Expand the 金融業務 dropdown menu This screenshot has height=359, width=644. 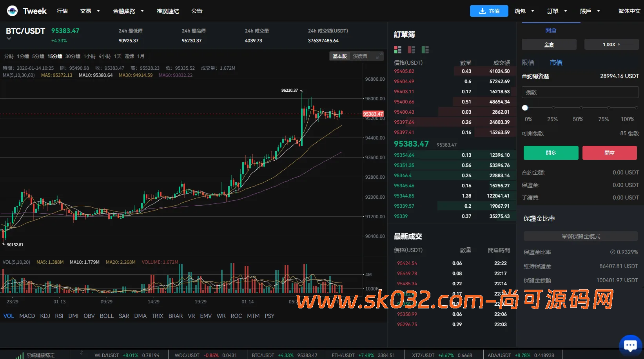coord(128,11)
